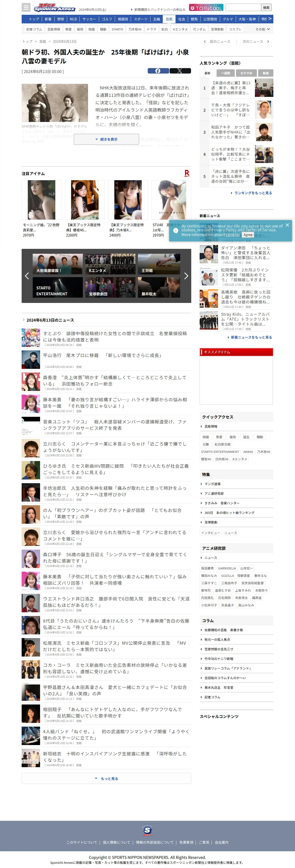Viewport: 295px width, 868px height.
Task: Open 個人情報について footer link
Action: (117, 842)
